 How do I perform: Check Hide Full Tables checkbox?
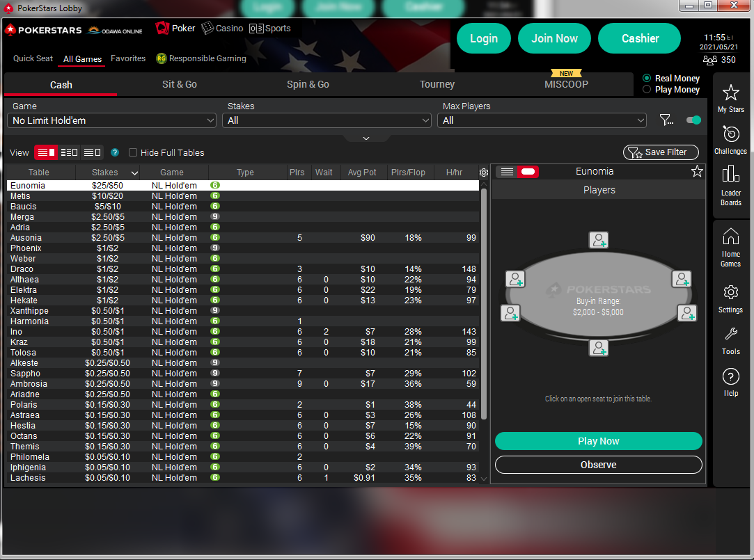(133, 152)
